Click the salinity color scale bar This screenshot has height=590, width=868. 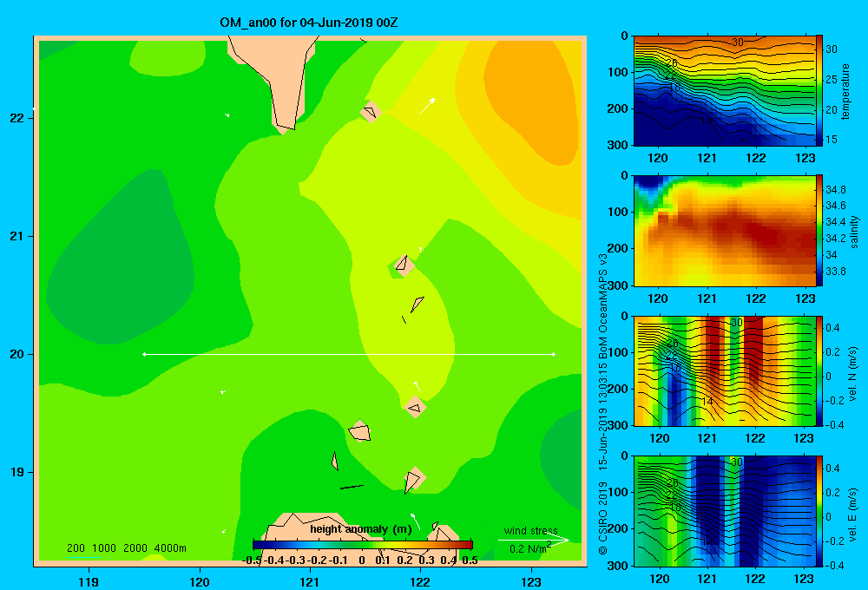[819, 231]
